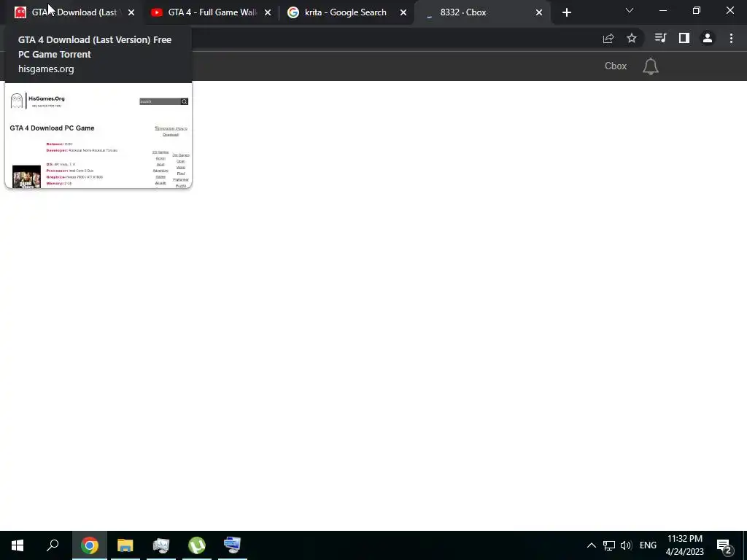Toggle the browser side panel
The width and height of the screenshot is (747, 560).
[x=684, y=38]
